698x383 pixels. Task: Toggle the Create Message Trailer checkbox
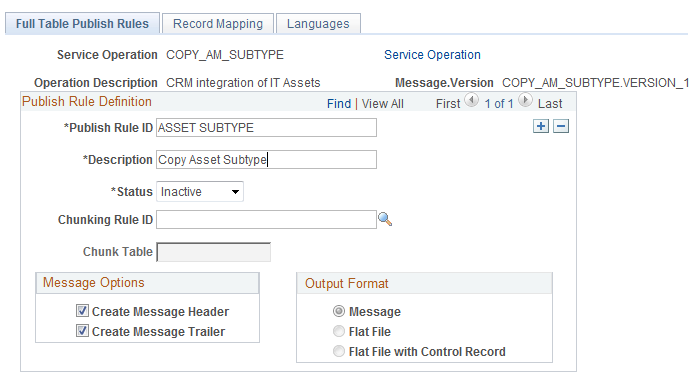[82, 331]
